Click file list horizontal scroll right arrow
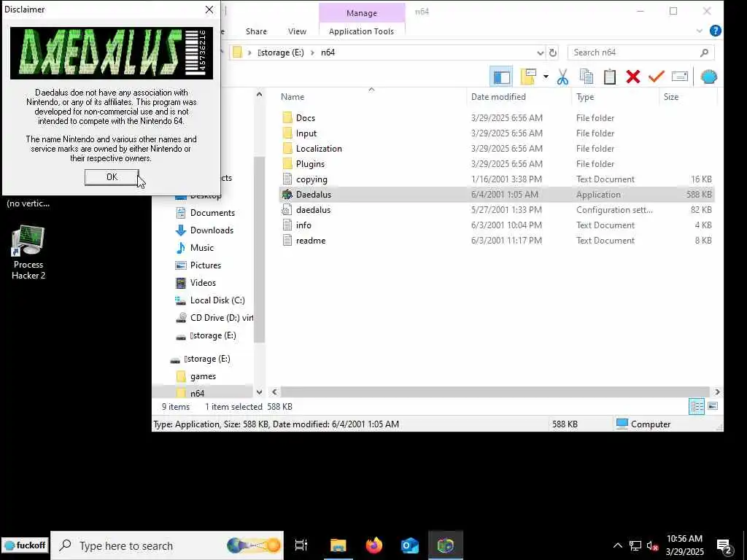Screen dimensions: 747x560 717,392
